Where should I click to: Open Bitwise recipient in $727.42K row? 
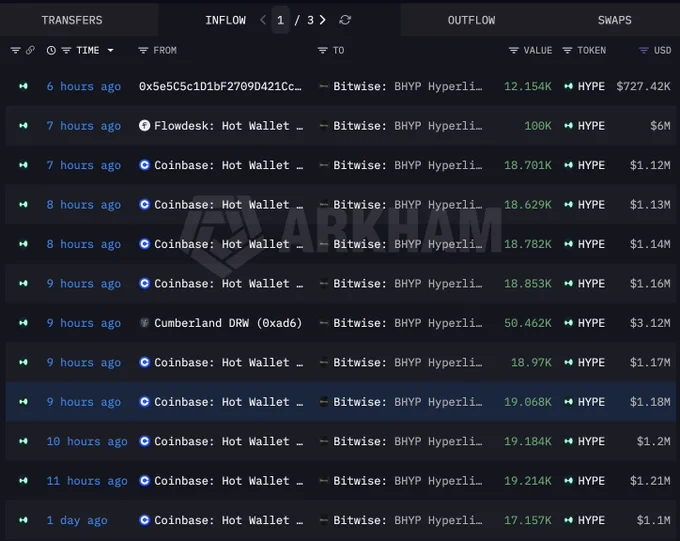(x=408, y=86)
